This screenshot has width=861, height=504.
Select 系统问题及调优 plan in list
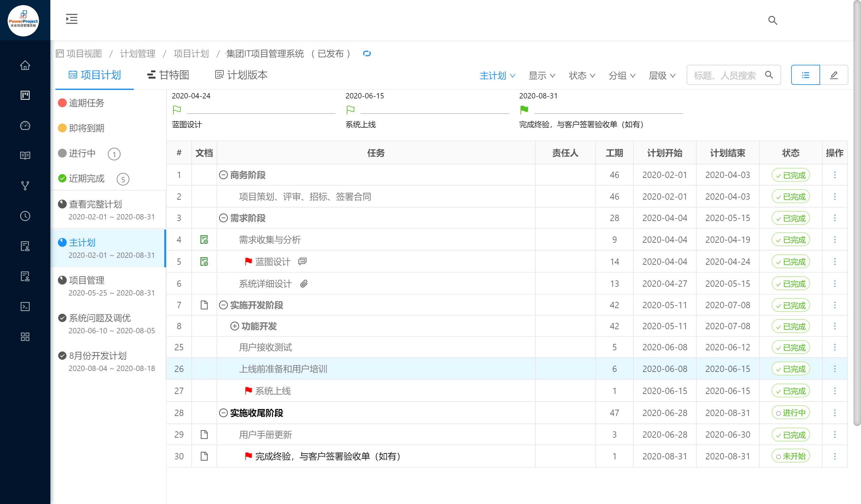108,324
